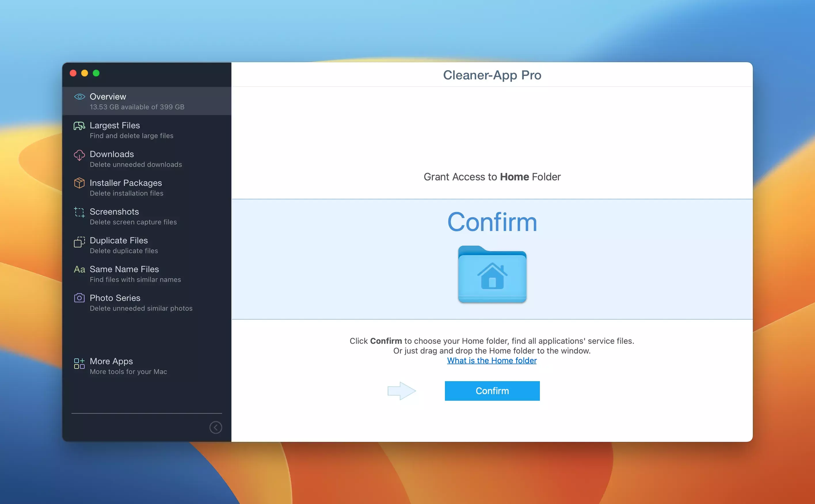The width and height of the screenshot is (815, 504).
Task: Switch to the Duplicate Files section
Action: (x=119, y=241)
